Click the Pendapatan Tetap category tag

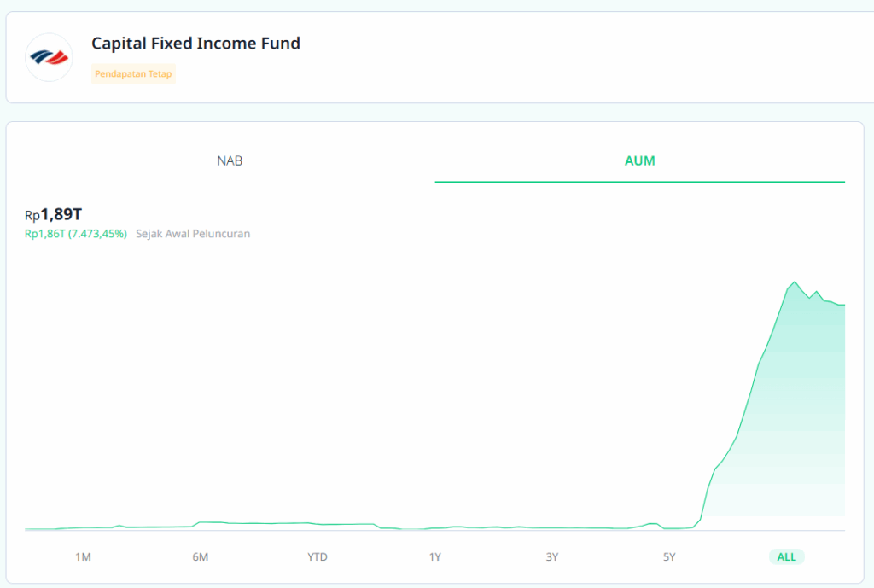click(x=133, y=73)
